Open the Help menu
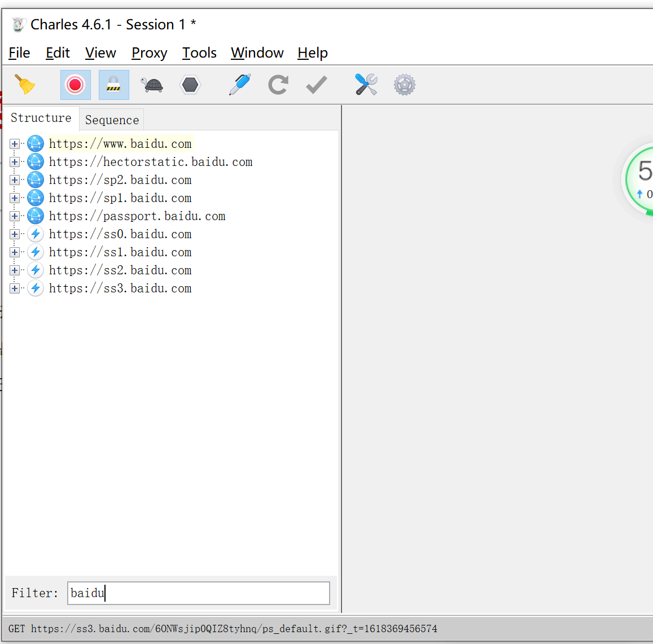 coord(312,53)
